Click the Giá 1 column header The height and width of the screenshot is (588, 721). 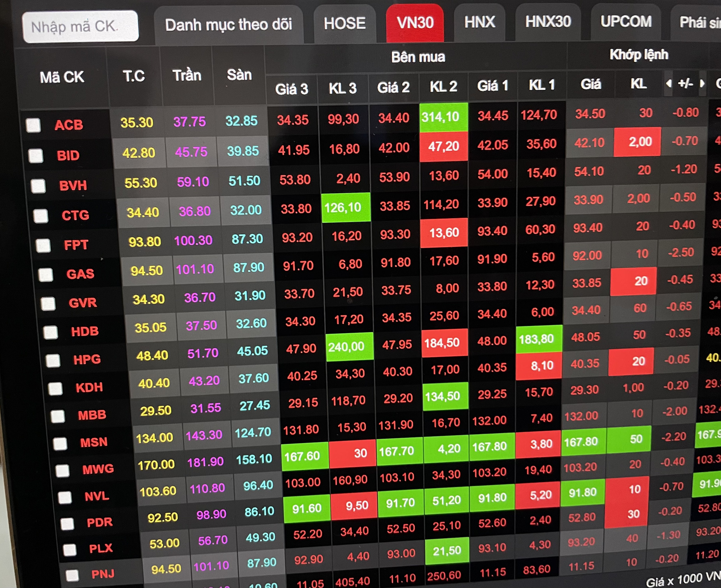[x=493, y=86]
